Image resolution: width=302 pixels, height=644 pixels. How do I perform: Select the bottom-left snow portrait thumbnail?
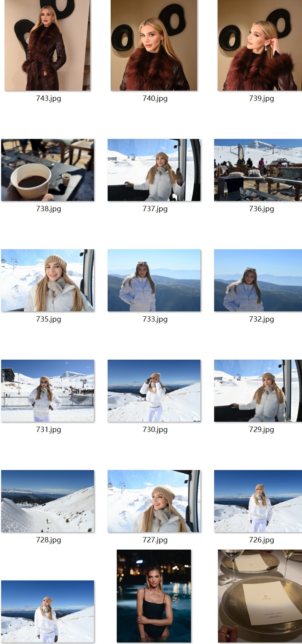48,611
